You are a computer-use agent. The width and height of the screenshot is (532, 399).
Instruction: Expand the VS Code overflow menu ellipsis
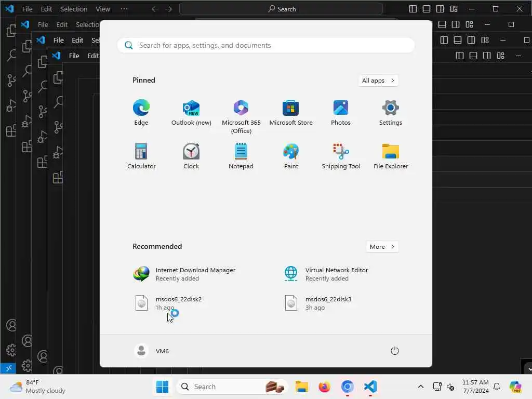[124, 9]
